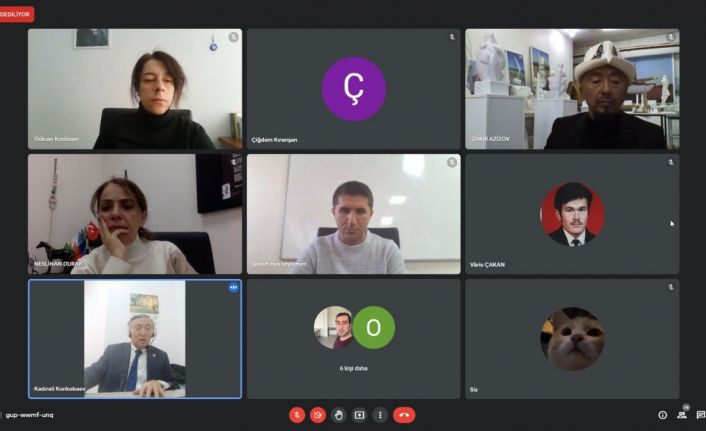This screenshot has height=431, width=706.
Task: Open the chat panel icon
Action: click(701, 415)
